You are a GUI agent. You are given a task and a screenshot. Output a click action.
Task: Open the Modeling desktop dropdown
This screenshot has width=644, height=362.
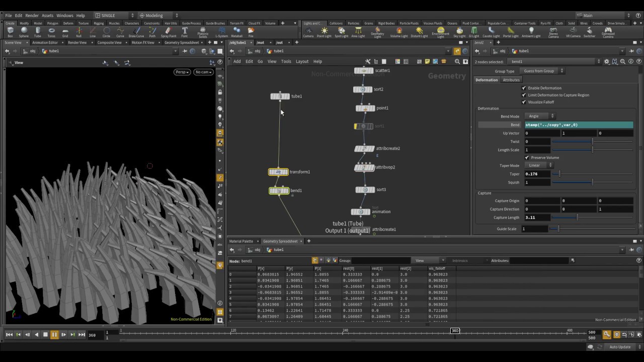pos(158,16)
